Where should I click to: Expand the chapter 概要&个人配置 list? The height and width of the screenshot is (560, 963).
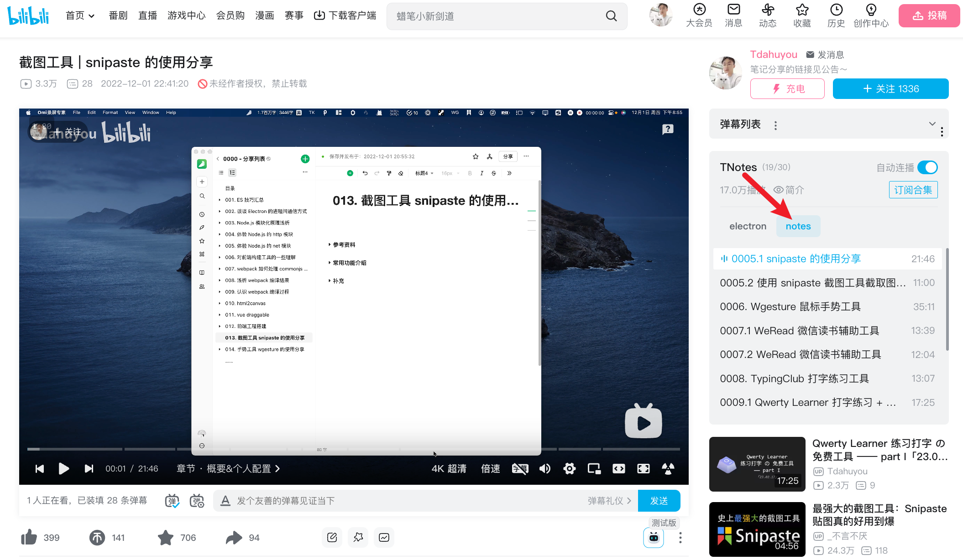[228, 468]
